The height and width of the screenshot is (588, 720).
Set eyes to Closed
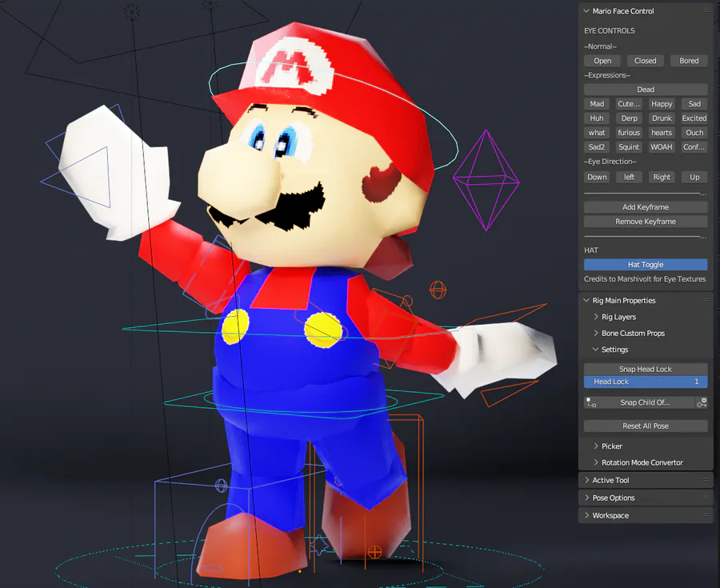[x=645, y=61]
